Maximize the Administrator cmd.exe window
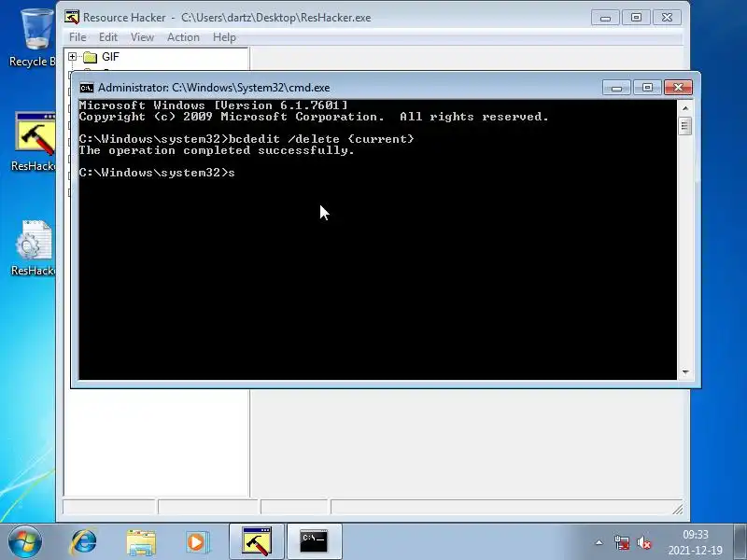Screen dimensions: 747x560 [x=647, y=88]
